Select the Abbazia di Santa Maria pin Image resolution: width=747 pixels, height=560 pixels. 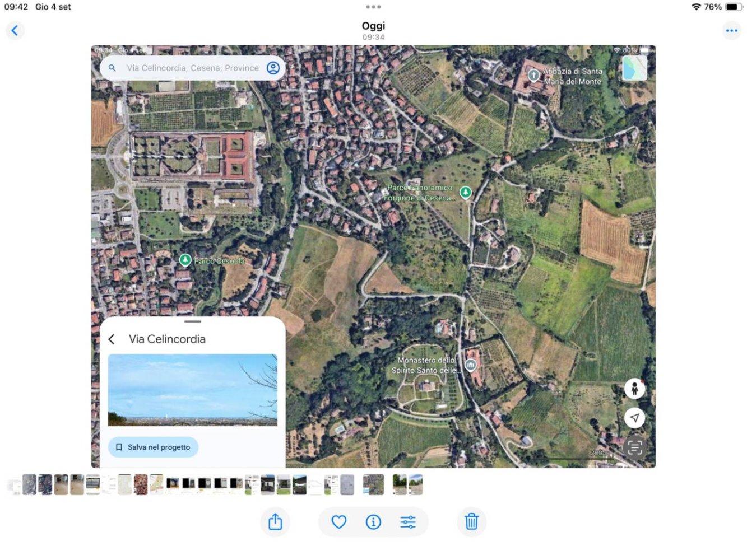coord(533,74)
